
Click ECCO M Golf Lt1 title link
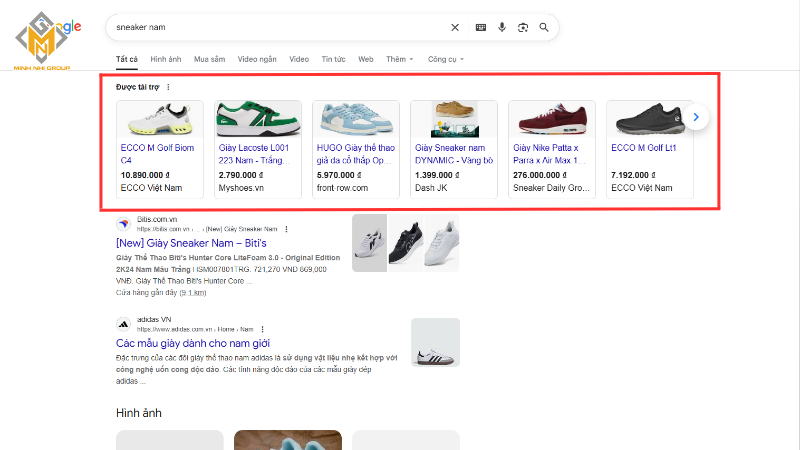tap(643, 148)
